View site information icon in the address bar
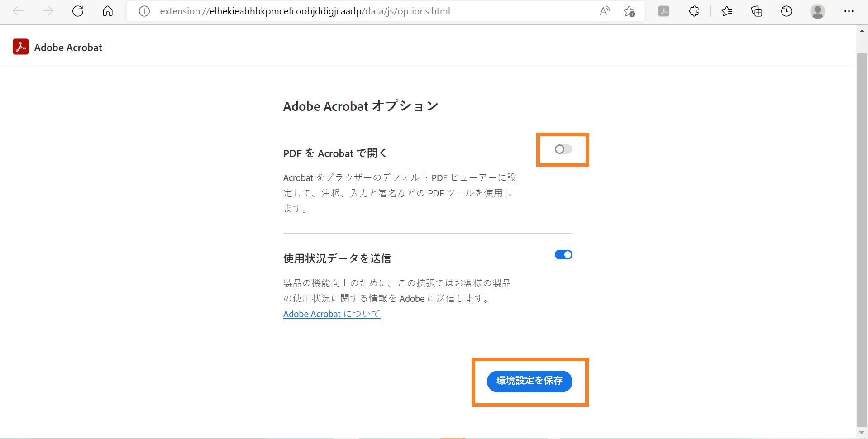 (x=144, y=11)
